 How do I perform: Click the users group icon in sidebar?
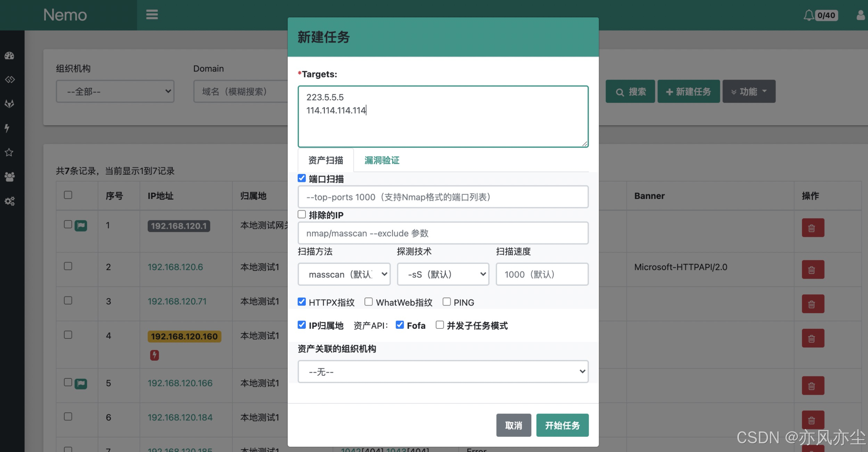click(x=9, y=177)
